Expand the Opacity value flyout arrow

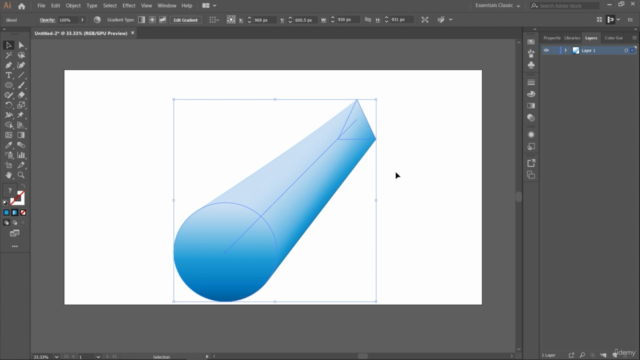[x=82, y=20]
